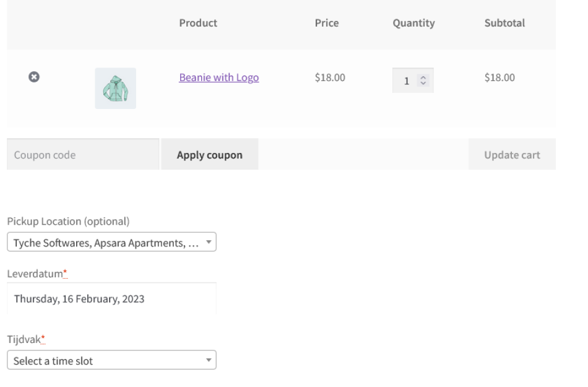Click the Product column header
588x387 pixels.
click(198, 23)
